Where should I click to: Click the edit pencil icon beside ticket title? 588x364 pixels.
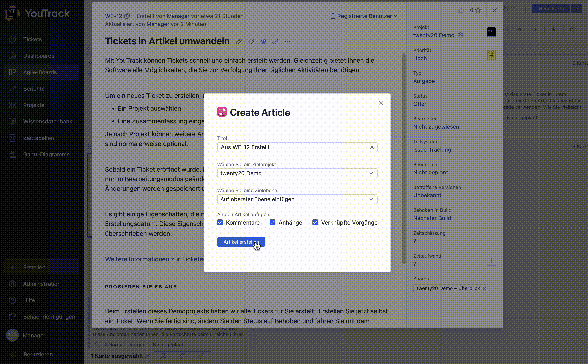pyautogui.click(x=239, y=42)
